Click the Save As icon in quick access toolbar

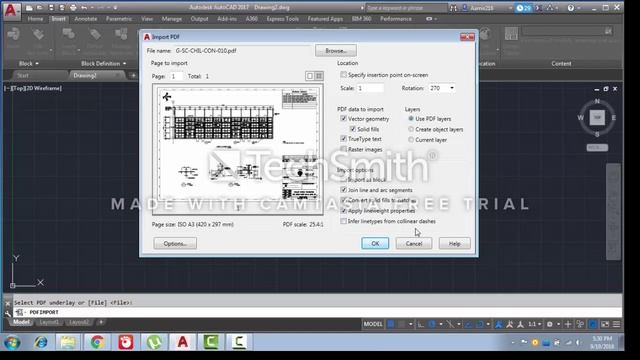pyautogui.click(x=62, y=8)
